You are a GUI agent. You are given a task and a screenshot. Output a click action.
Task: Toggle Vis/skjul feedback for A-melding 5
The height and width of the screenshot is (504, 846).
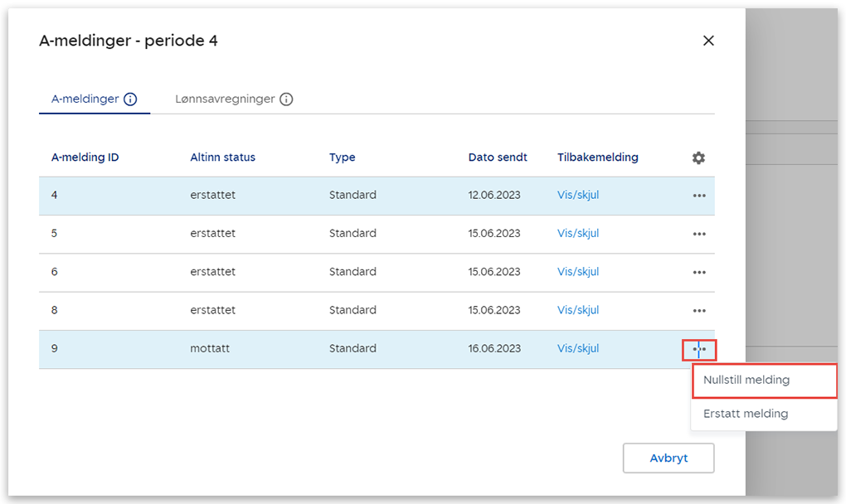(578, 233)
